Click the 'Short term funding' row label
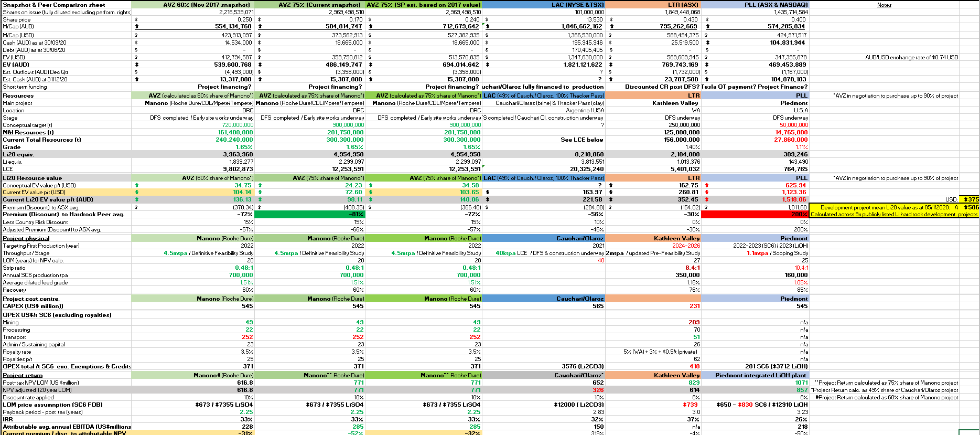Viewport: 980px width, 435px height. [x=25, y=87]
